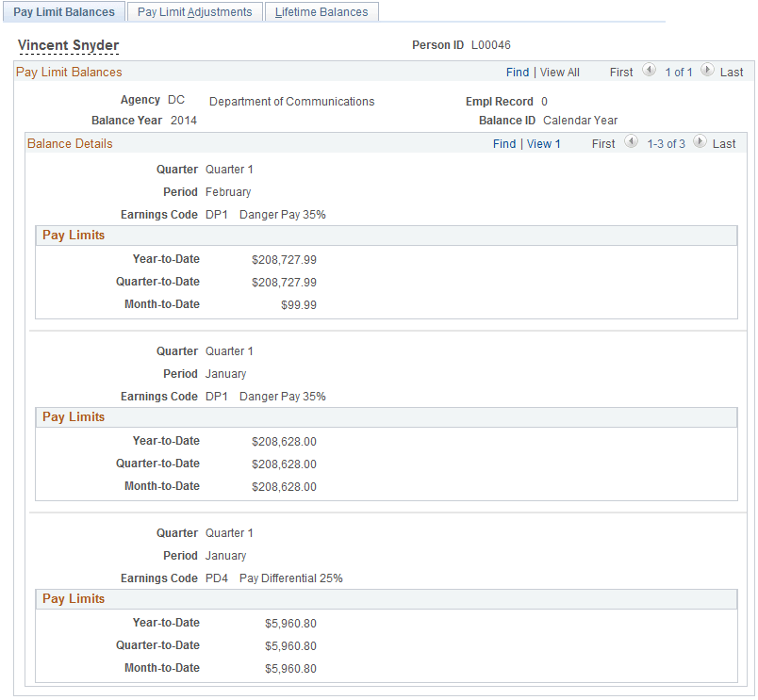Image resolution: width=758 pixels, height=700 pixels.
Task: Click the Pay Limit Balances section header
Action: pyautogui.click(x=69, y=72)
